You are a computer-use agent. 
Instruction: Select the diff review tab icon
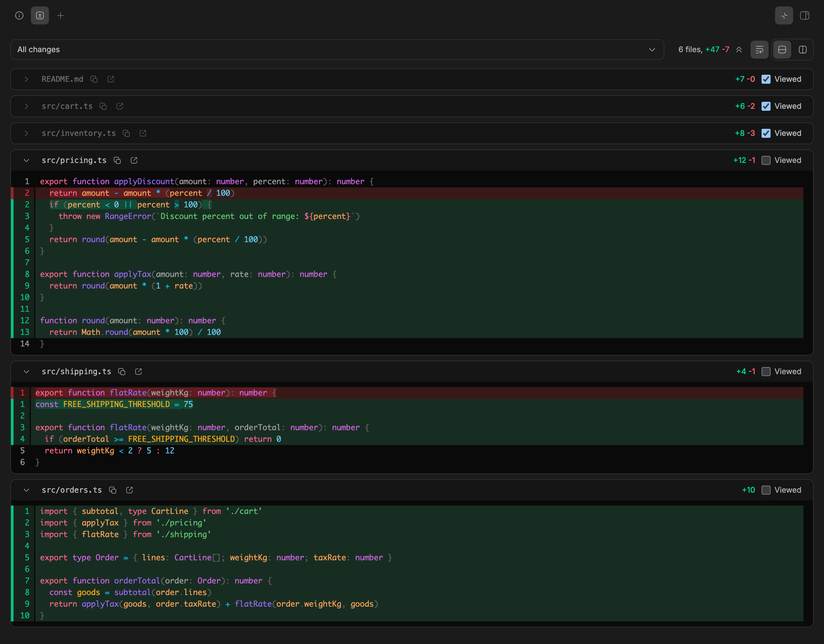click(40, 15)
